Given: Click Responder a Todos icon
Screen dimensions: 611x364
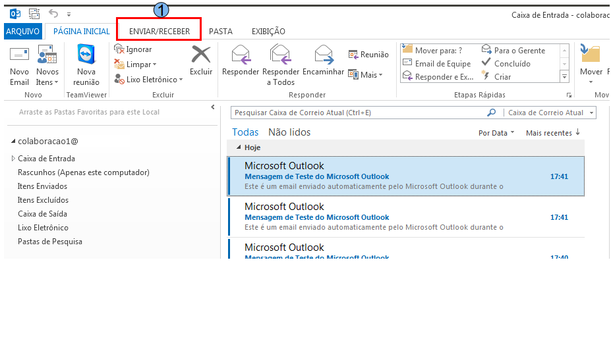Looking at the screenshot, I should 281,55.
